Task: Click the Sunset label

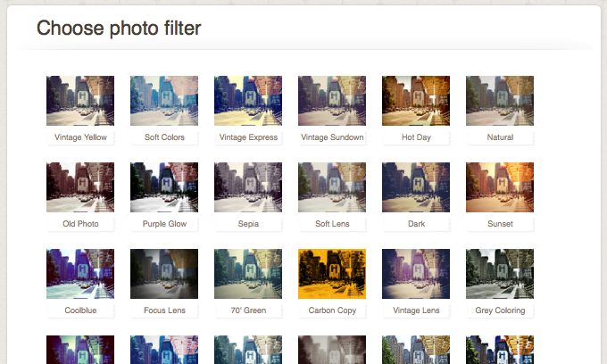Action: point(500,224)
